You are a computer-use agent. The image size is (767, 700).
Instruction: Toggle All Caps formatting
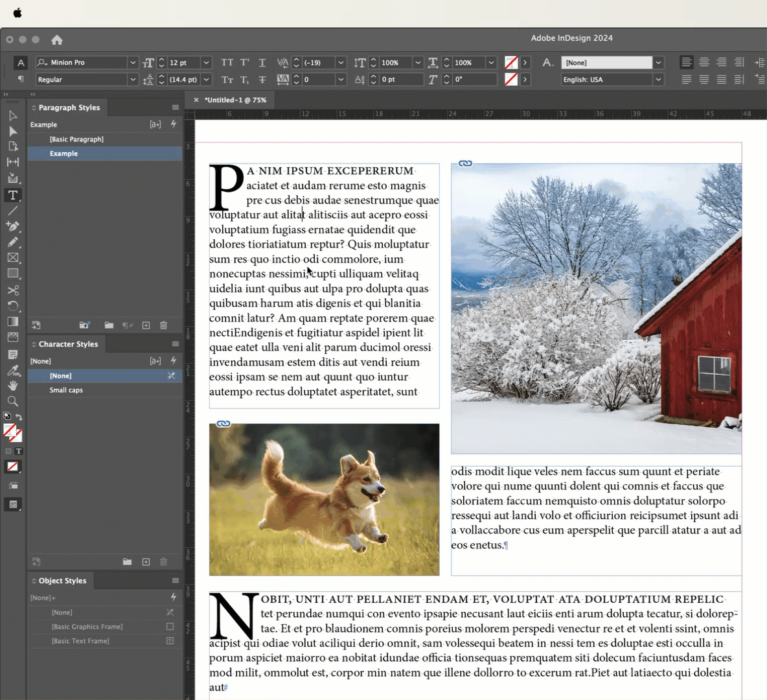(227, 63)
